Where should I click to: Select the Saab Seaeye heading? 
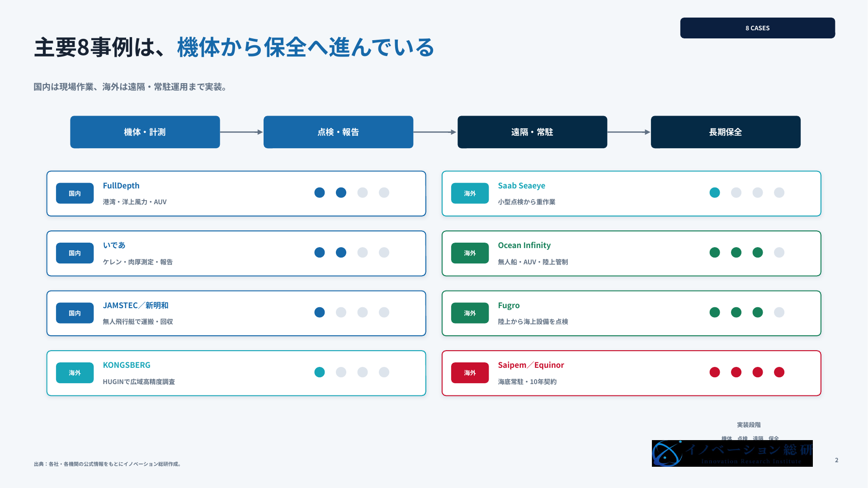(x=521, y=186)
